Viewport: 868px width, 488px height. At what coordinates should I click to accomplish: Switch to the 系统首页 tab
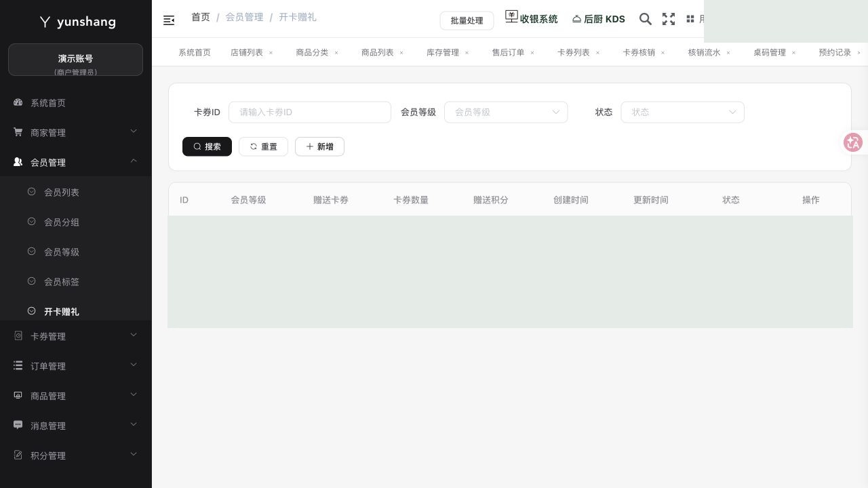tap(195, 52)
